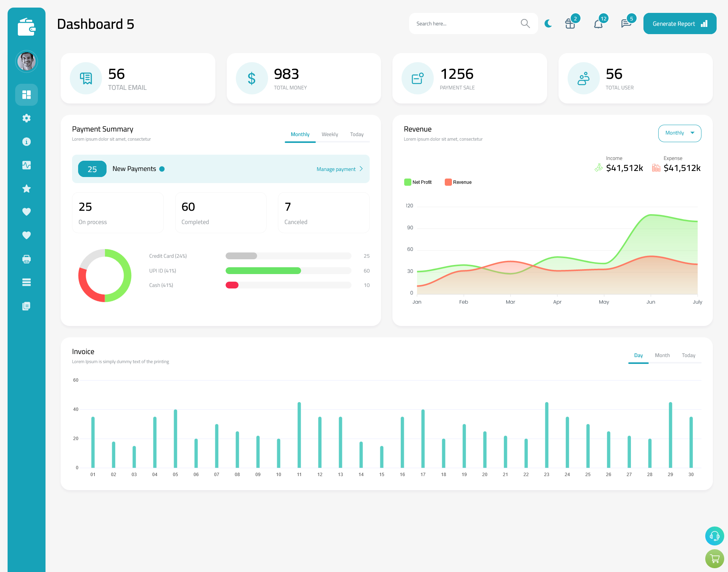
Task: Toggle dark mode moon icon
Action: coord(548,23)
